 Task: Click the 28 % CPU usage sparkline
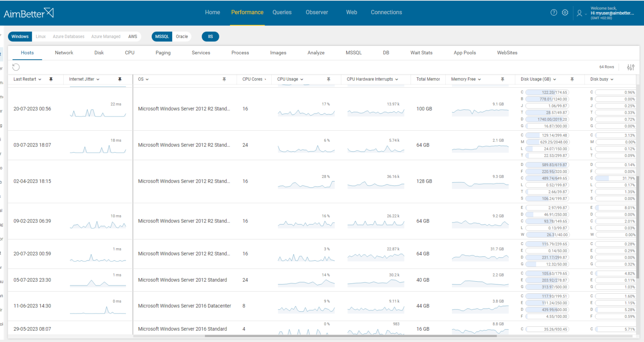pyautogui.click(x=306, y=184)
